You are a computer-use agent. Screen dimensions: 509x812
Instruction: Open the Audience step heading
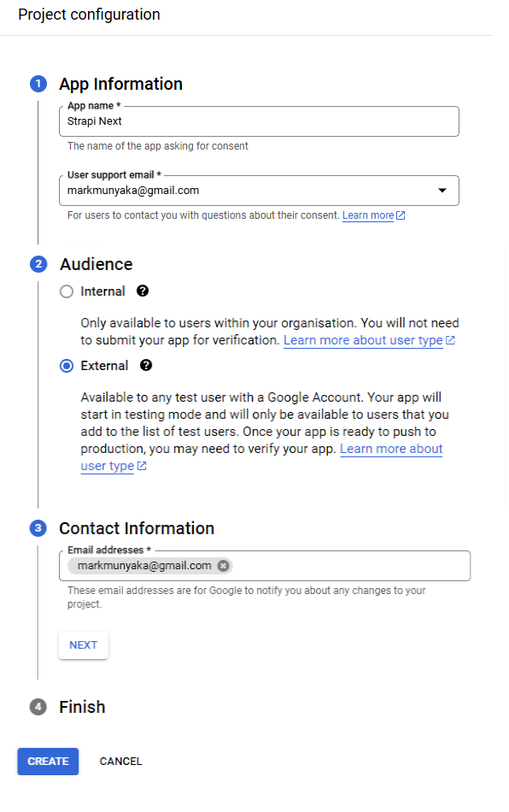point(97,264)
